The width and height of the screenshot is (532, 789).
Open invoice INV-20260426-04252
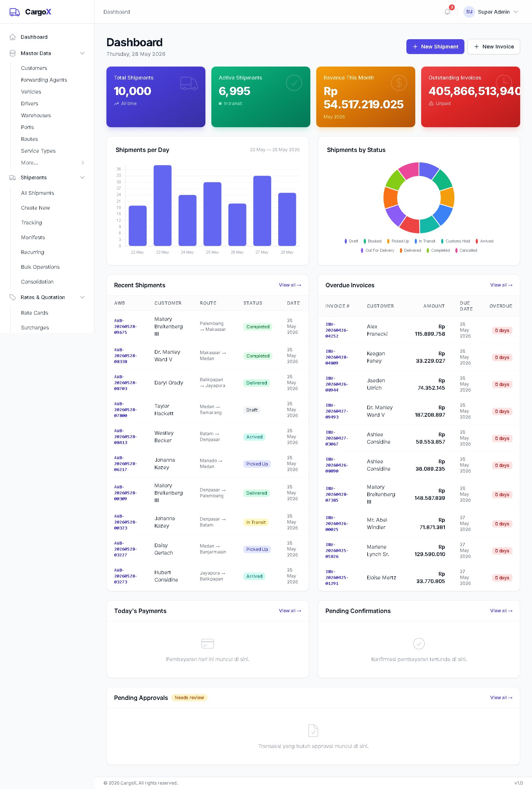pos(337,330)
